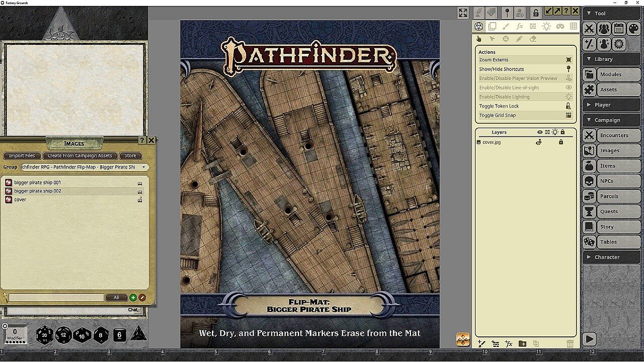Select the eraser tool

(533, 39)
